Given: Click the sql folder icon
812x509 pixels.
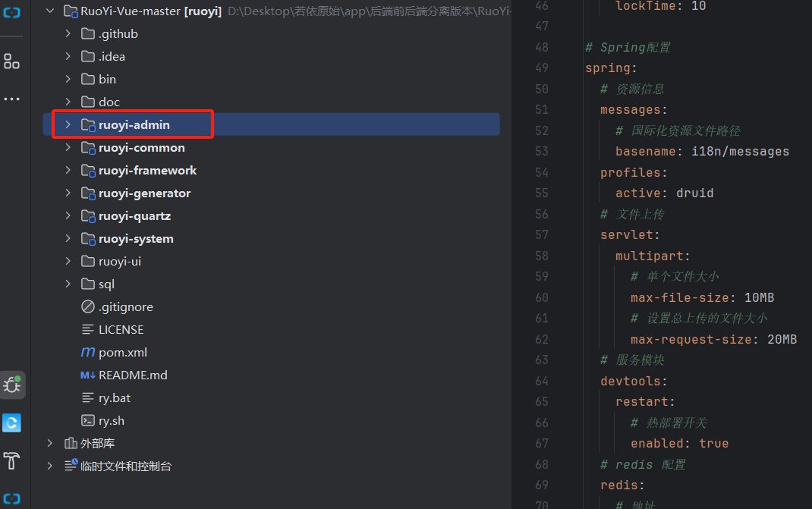Looking at the screenshot, I should (88, 284).
